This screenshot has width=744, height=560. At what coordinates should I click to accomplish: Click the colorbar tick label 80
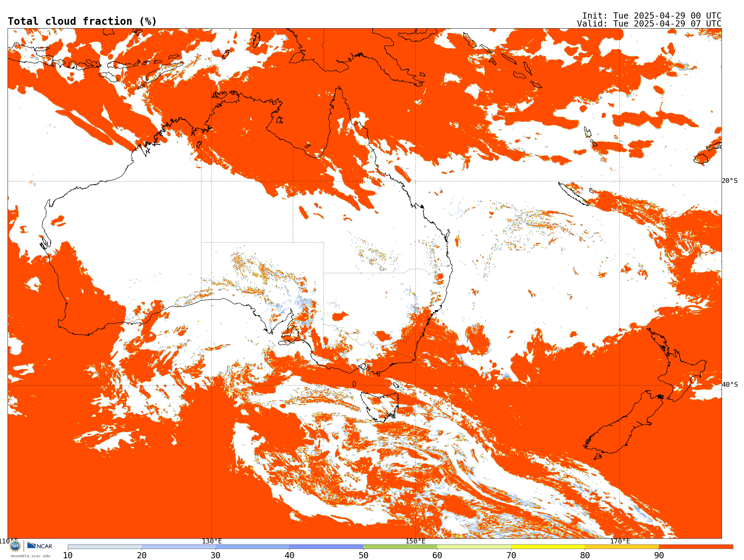(585, 556)
